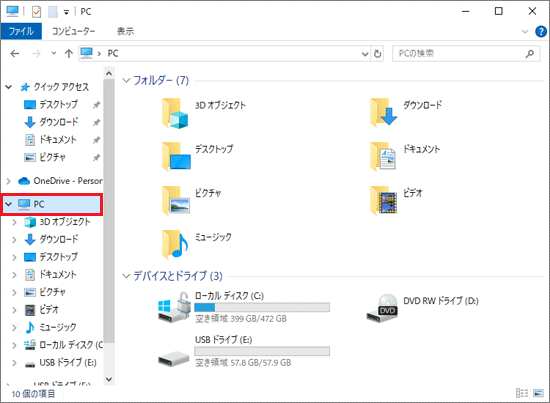Select ドキュメント under PC in sidebar
The height and width of the screenshot is (403, 550).
[50, 275]
